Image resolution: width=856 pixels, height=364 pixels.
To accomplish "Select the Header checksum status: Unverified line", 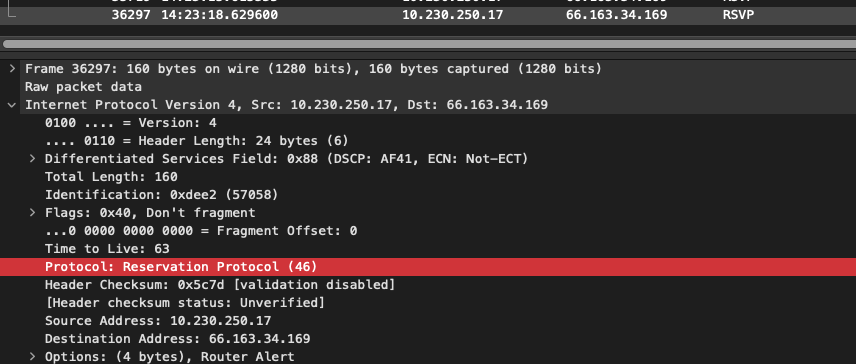I will [428, 303].
